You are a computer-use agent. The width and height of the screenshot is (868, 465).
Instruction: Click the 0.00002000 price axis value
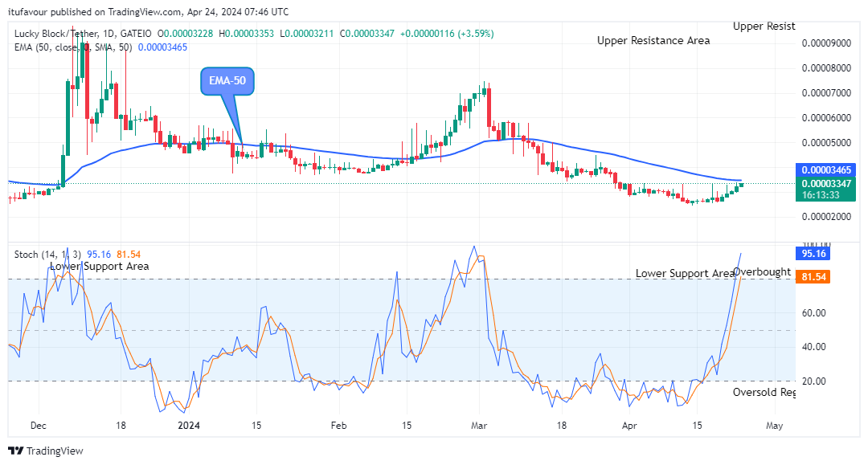click(x=826, y=217)
